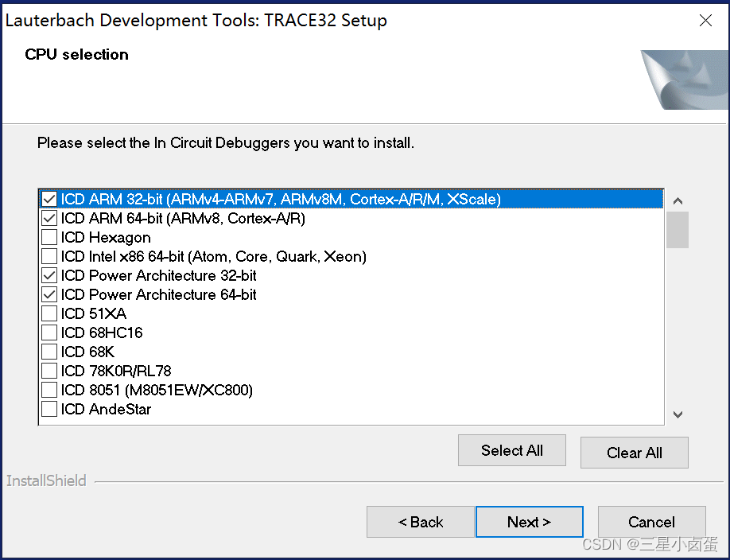
Task: Click the CPU list scrollbar thumb
Action: (678, 230)
